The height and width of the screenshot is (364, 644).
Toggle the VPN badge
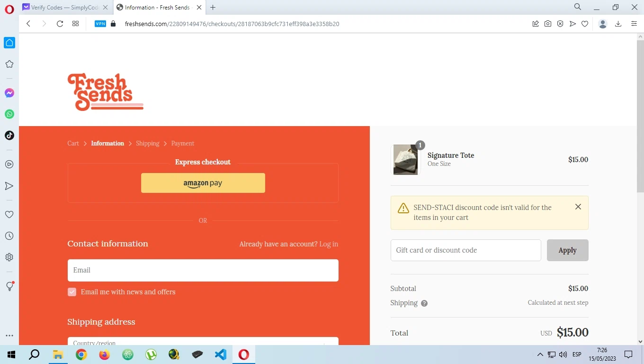click(100, 24)
